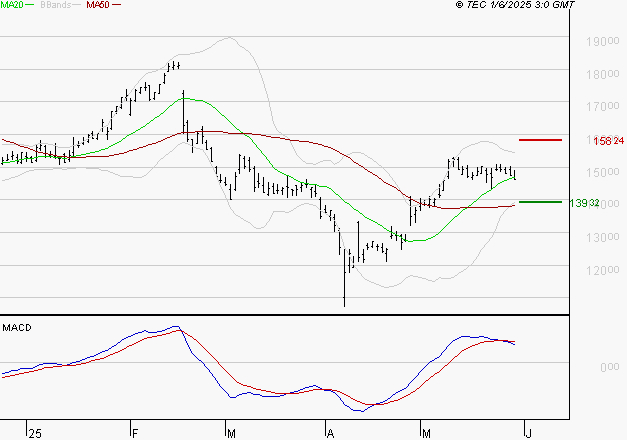The image size is (627, 440).
Task: Select the red 15824 resistance level marker
Action: pyautogui.click(x=541, y=140)
